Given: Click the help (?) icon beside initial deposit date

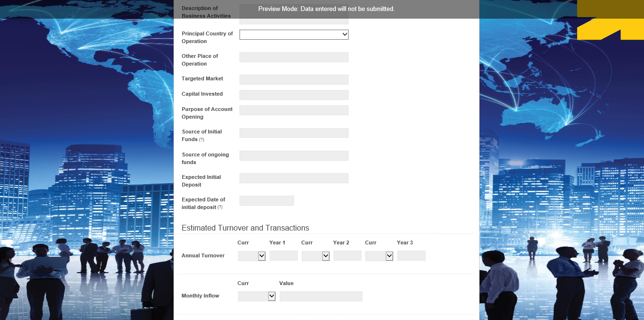Looking at the screenshot, I should point(220,208).
